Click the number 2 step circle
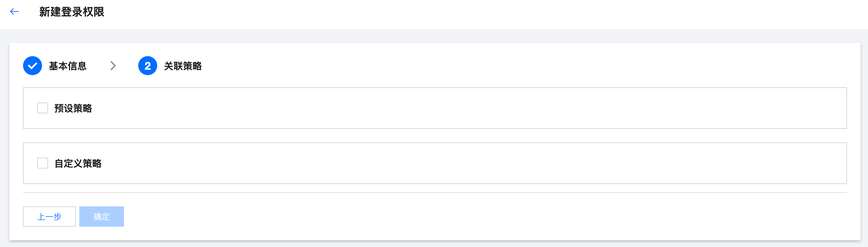This screenshot has height=247, width=868. (148, 66)
